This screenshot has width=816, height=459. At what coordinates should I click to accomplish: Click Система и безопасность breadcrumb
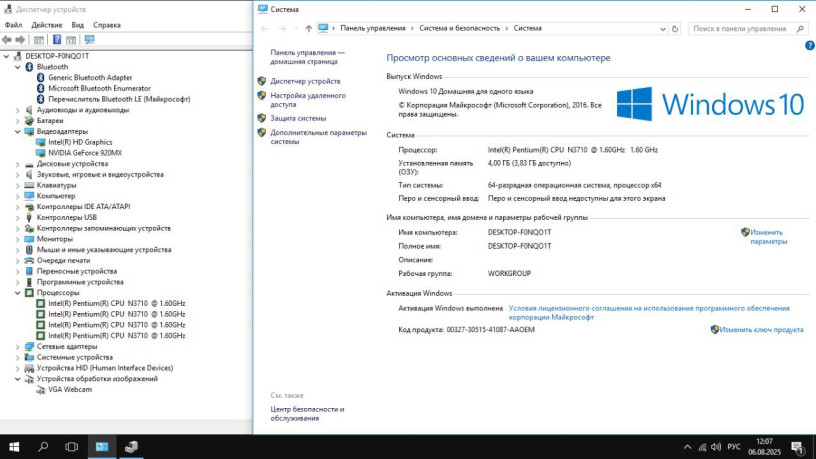tap(460, 29)
